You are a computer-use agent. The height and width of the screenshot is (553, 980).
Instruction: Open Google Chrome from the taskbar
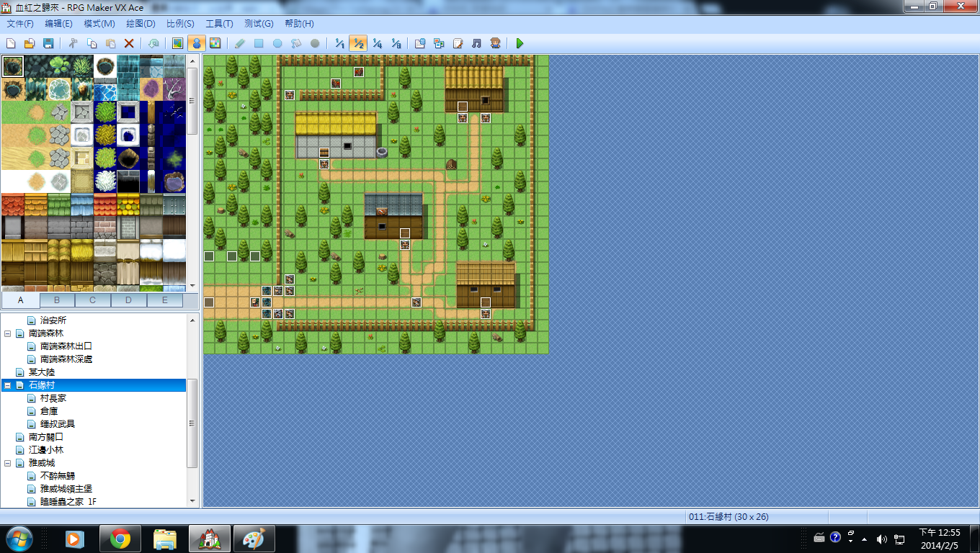tap(120, 539)
